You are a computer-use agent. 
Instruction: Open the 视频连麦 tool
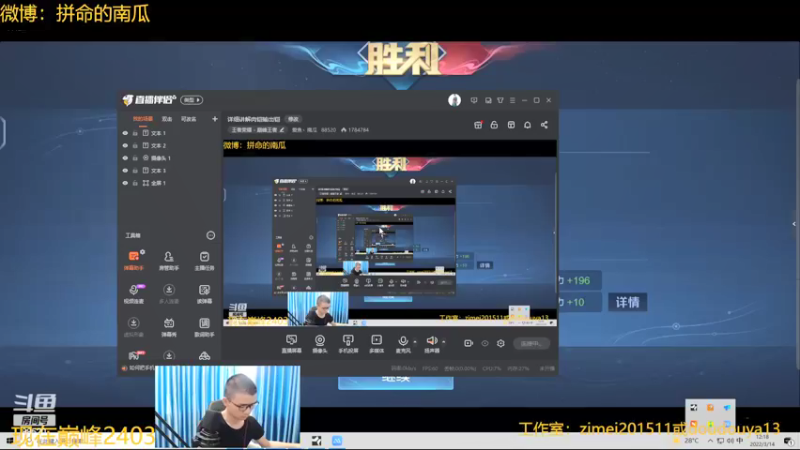[134, 294]
